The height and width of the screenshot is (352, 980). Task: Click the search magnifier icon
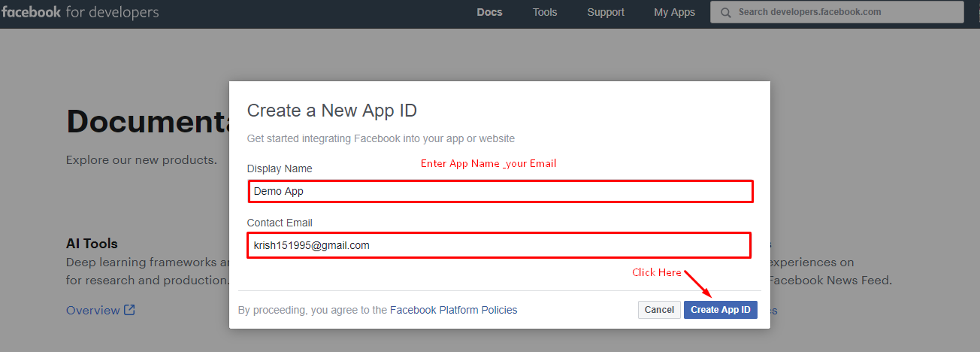coord(725,12)
